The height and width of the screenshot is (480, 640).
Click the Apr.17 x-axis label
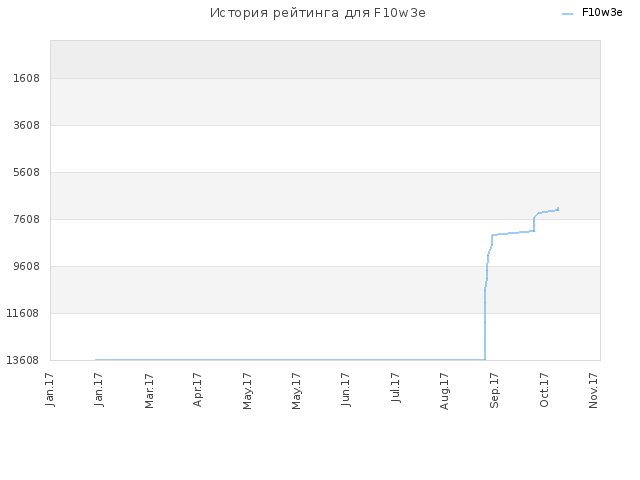(198, 390)
